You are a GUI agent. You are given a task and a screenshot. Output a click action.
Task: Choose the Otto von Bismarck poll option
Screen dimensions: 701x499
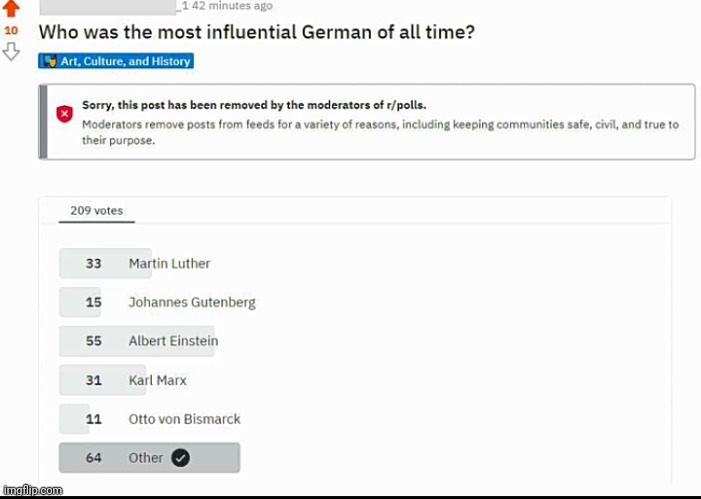click(184, 419)
